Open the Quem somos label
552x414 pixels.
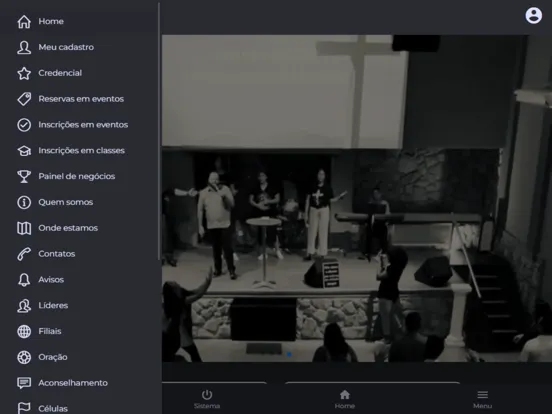[x=66, y=202]
